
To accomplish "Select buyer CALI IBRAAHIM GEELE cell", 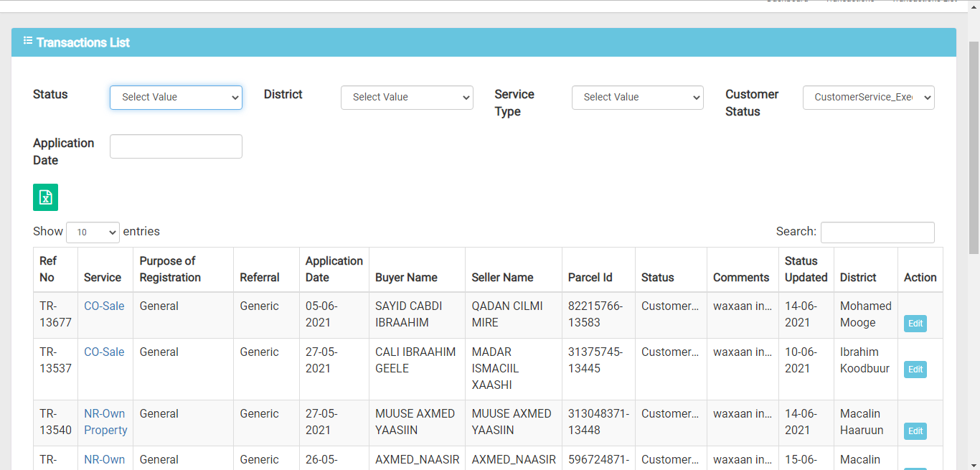I will (418, 369).
